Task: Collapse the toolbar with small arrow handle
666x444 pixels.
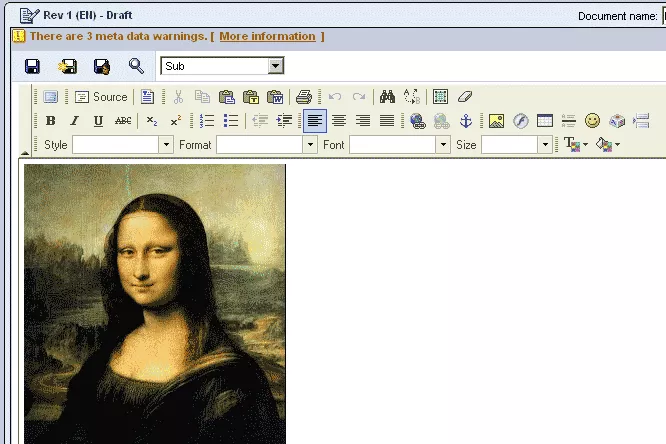Action: pyautogui.click(x=25, y=153)
